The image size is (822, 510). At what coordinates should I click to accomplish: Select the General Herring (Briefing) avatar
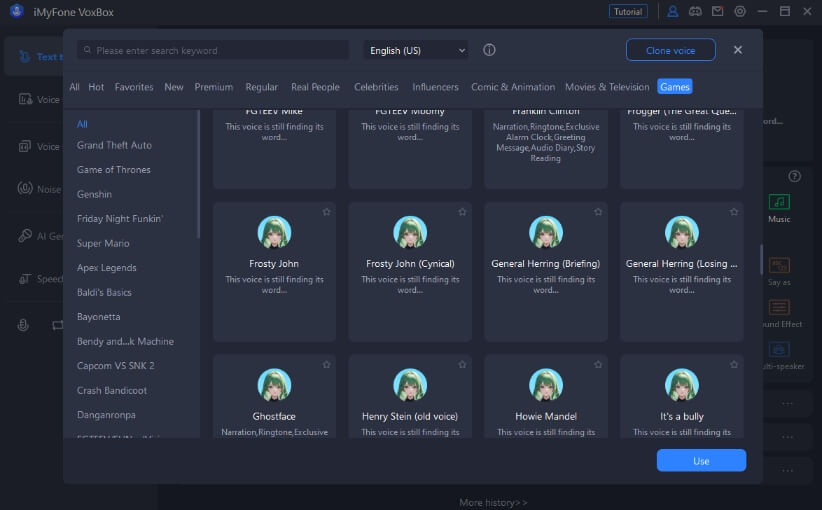pos(546,232)
